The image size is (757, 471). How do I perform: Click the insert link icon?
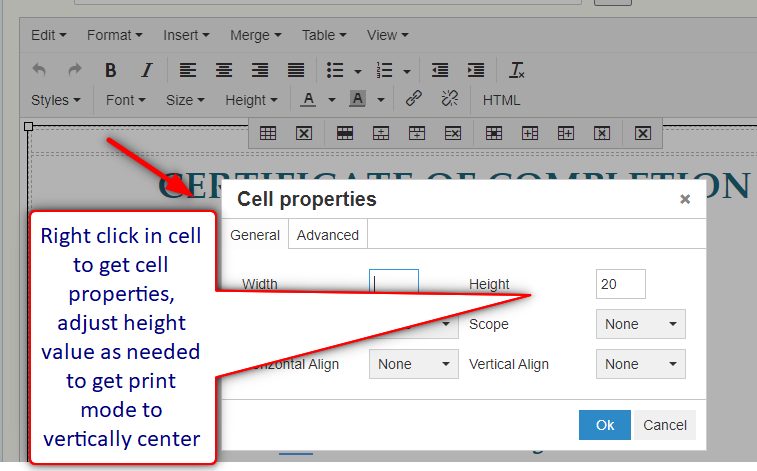(x=414, y=99)
